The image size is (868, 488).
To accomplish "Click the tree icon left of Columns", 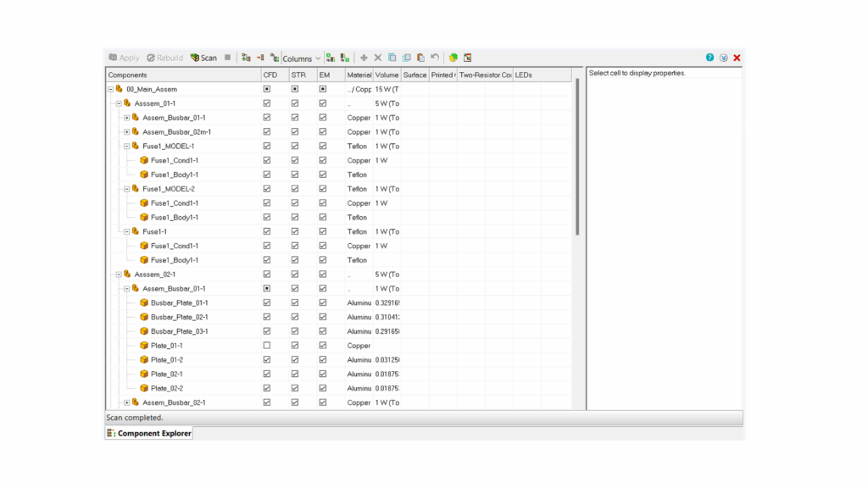I will tap(275, 58).
